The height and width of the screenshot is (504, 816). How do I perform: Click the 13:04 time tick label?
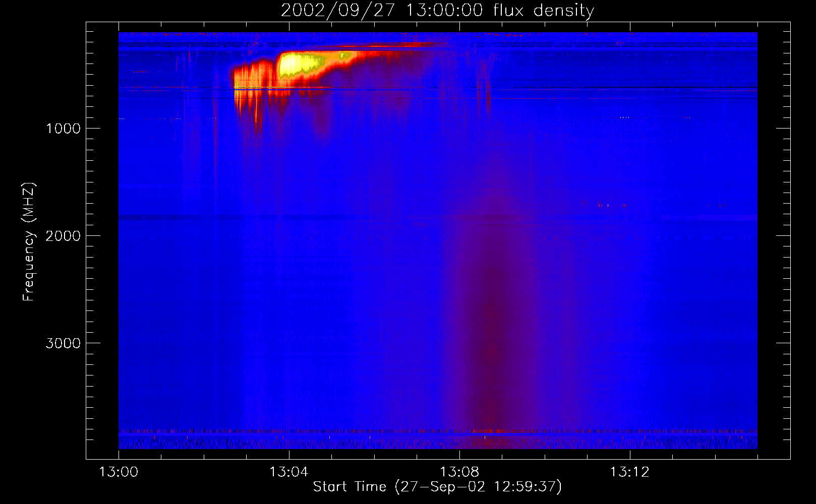[288, 472]
